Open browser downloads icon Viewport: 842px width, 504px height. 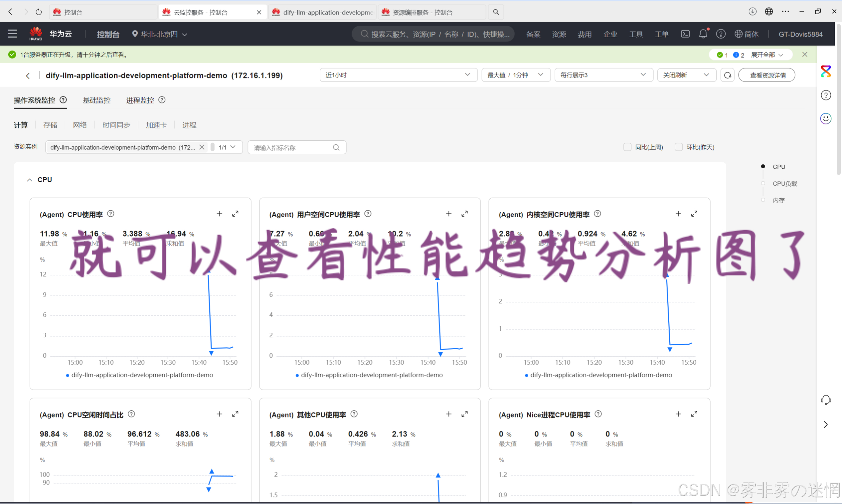point(752,12)
